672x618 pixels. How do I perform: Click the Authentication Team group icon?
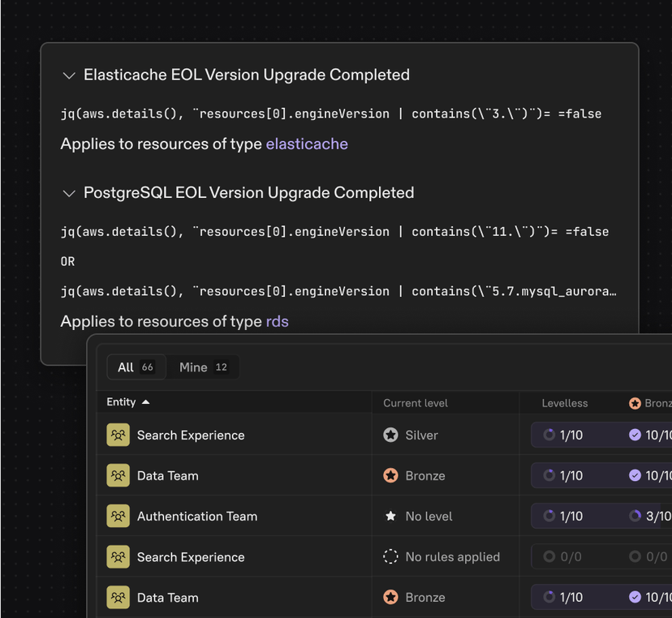tap(118, 516)
